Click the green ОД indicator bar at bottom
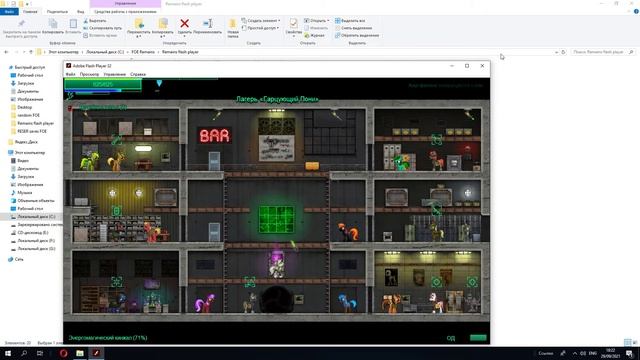This screenshot has height=360, width=640. tap(478, 338)
